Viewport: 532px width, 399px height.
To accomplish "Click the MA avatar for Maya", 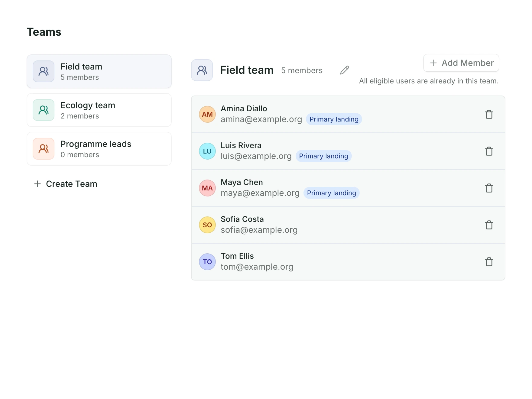I will tap(207, 188).
